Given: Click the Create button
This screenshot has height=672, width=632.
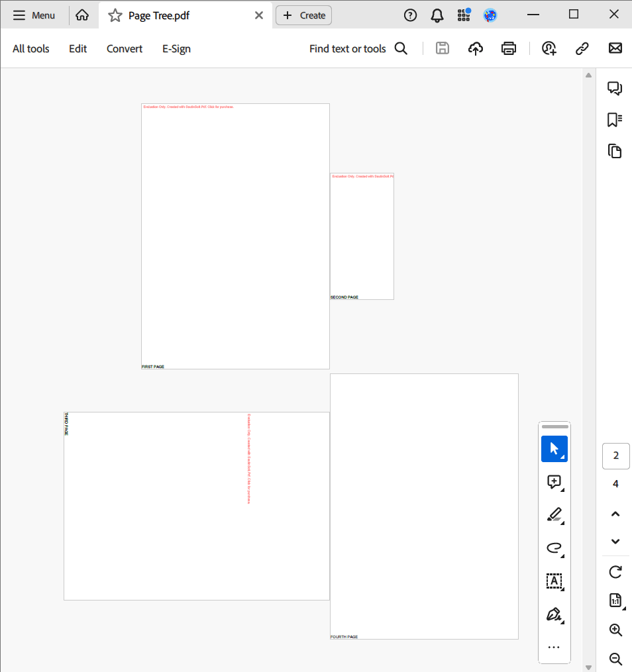Looking at the screenshot, I should 304,15.
